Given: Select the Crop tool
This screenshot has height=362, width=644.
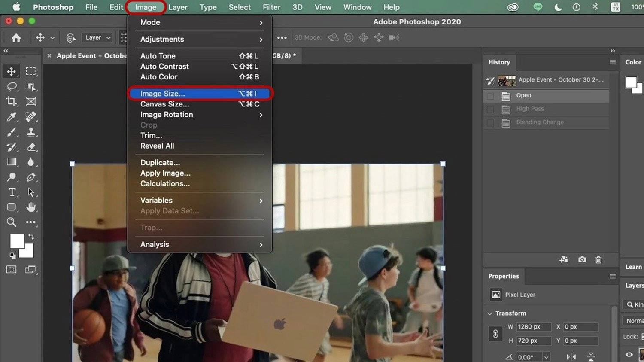Looking at the screenshot, I should tap(12, 101).
